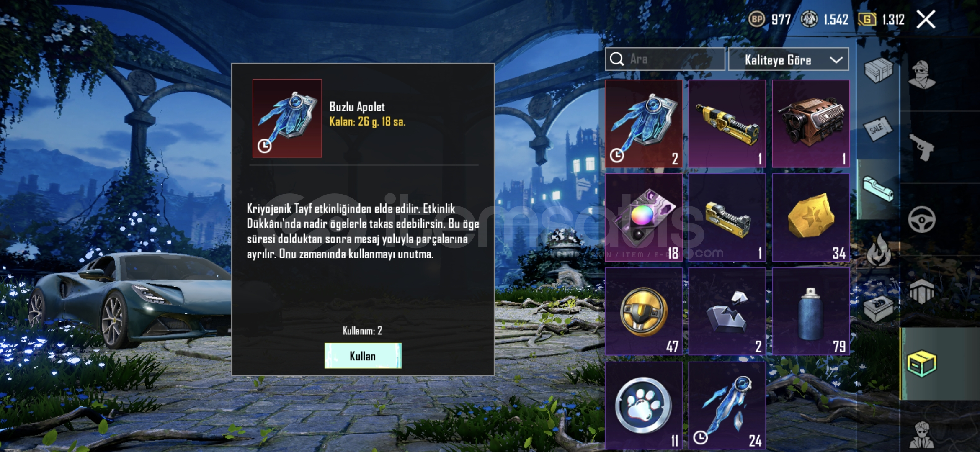Click the gold G currency icon
Viewport: 980px width, 452px height.
tap(867, 19)
